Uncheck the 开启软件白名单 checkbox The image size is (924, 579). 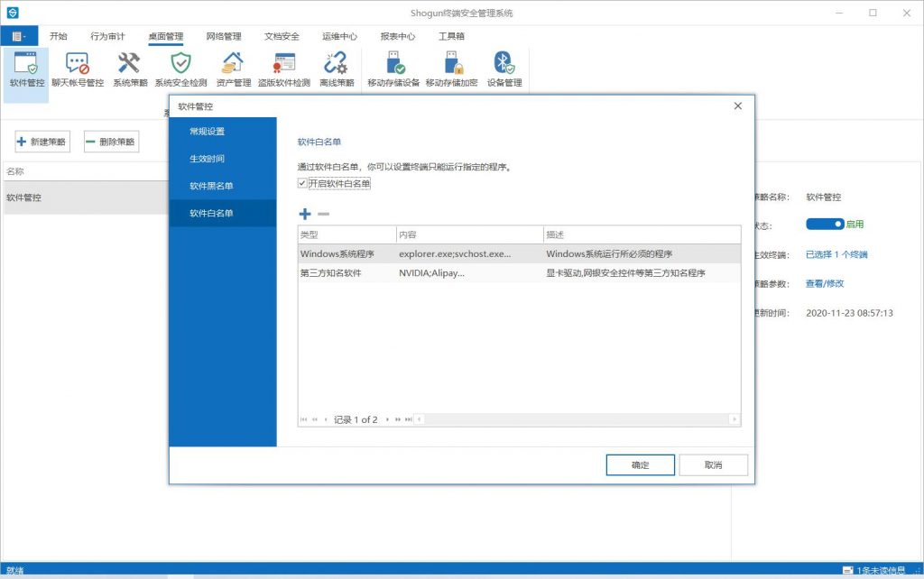point(303,183)
